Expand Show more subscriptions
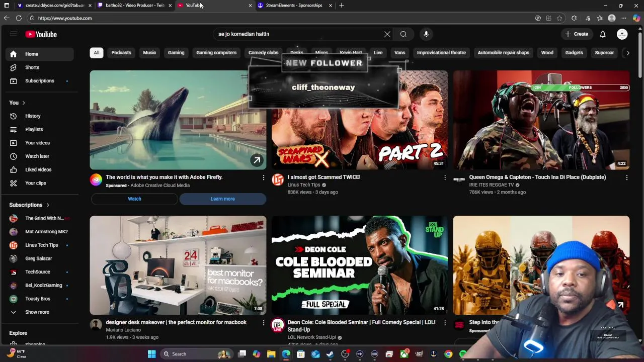The width and height of the screenshot is (644, 362). [41, 312]
